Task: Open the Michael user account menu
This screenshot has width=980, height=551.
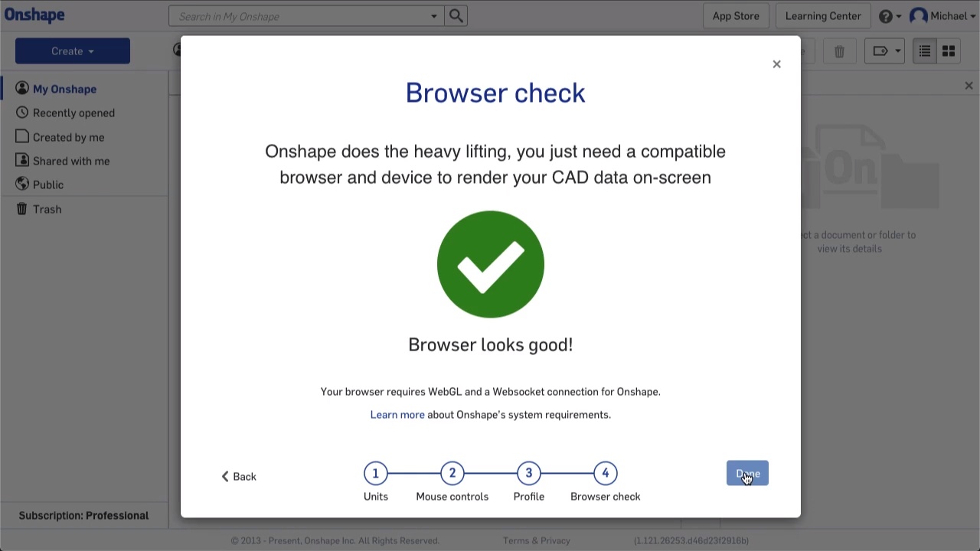Action: [x=942, y=16]
